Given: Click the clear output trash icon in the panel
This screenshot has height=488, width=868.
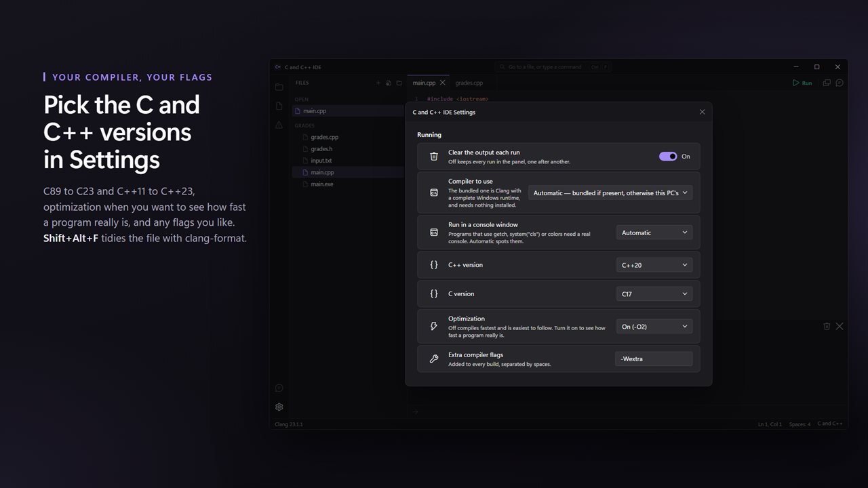Looking at the screenshot, I should point(827,326).
